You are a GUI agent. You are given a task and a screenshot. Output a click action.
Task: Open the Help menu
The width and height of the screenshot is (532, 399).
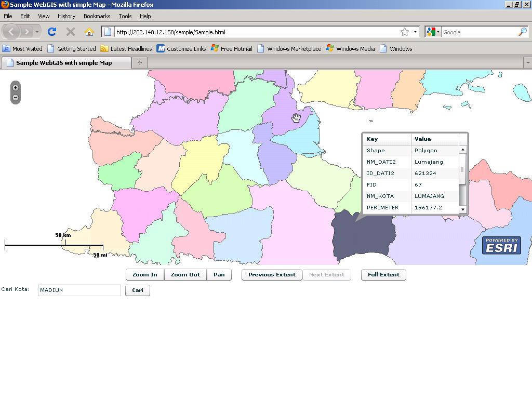click(x=145, y=16)
